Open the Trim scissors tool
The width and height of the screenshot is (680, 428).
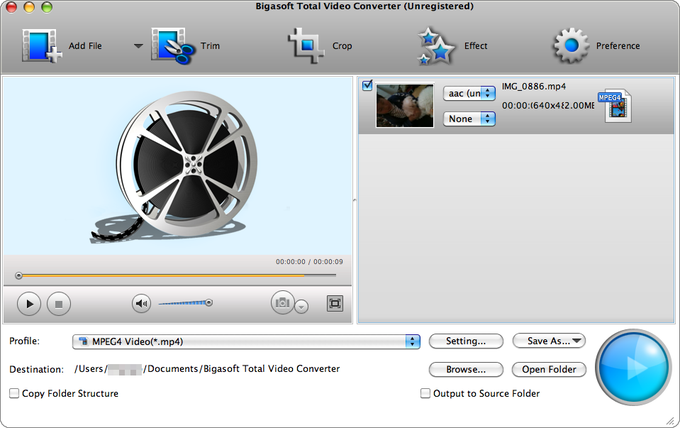tap(173, 46)
